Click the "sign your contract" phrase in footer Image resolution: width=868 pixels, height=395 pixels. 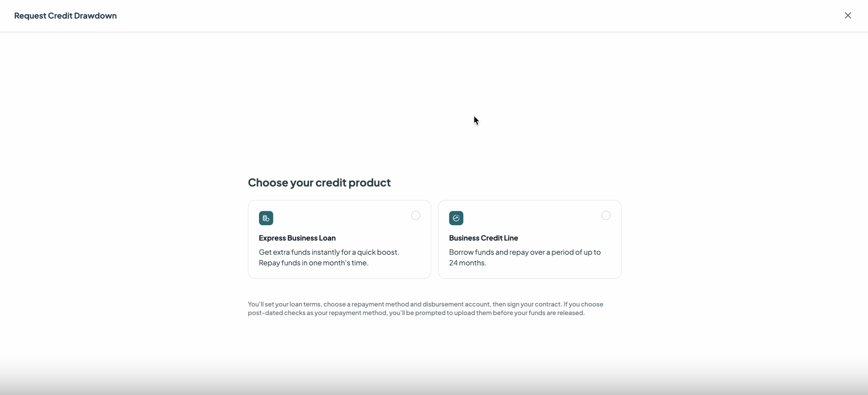click(534, 304)
